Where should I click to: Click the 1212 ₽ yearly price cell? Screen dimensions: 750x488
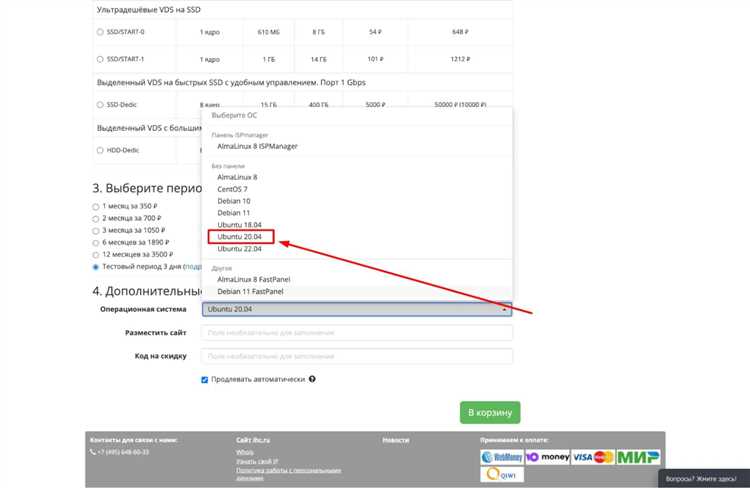(460, 59)
